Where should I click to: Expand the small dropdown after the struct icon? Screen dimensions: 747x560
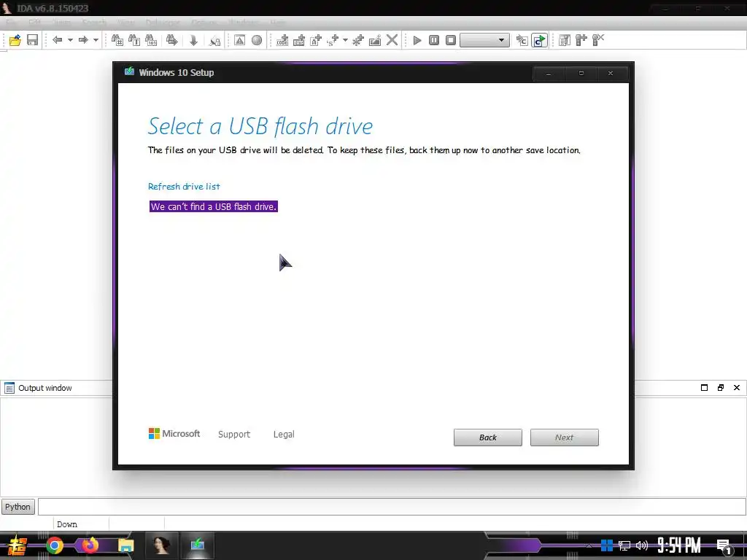click(345, 40)
